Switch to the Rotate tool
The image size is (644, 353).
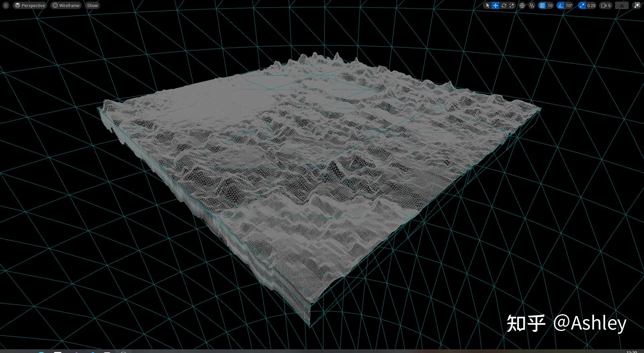pyautogui.click(x=504, y=5)
